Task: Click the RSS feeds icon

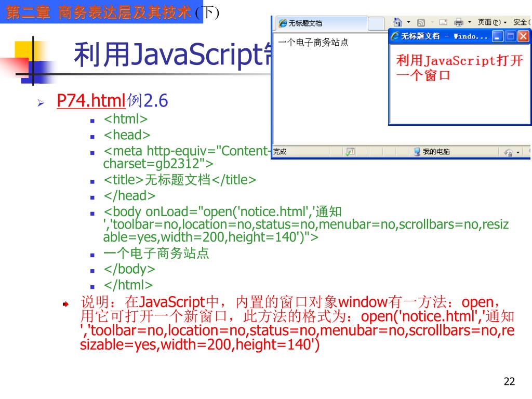Action: pos(421,23)
